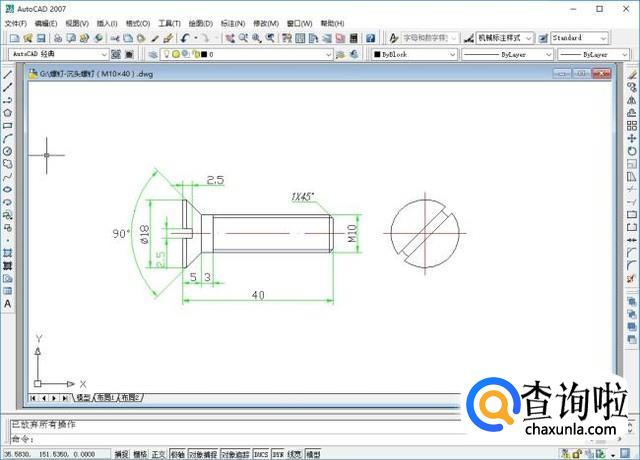Click the ByBlock black color swatch
The width and height of the screenshot is (640, 460).
tap(378, 54)
